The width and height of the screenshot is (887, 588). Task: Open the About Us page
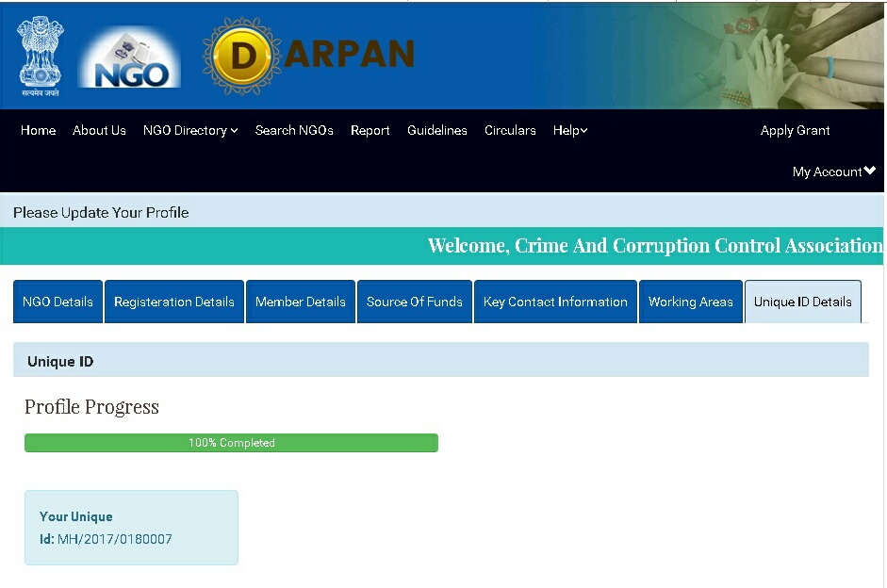click(x=99, y=130)
